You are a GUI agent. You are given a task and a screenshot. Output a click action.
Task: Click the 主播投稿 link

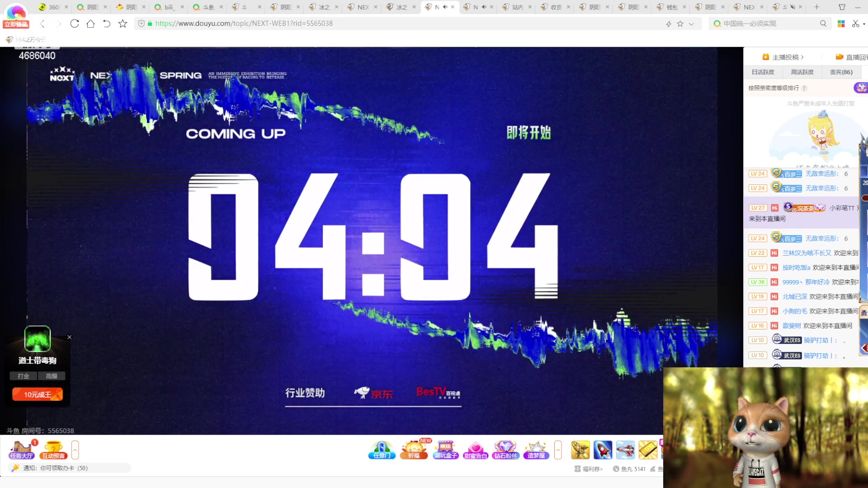tap(785, 57)
